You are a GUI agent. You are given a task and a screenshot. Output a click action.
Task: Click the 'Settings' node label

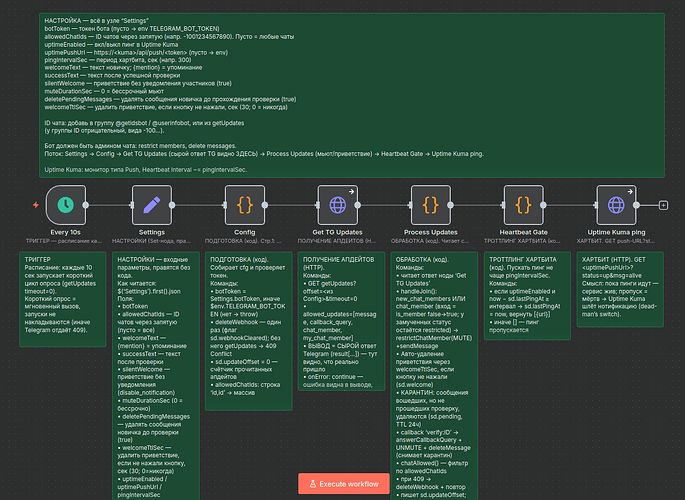pos(152,232)
